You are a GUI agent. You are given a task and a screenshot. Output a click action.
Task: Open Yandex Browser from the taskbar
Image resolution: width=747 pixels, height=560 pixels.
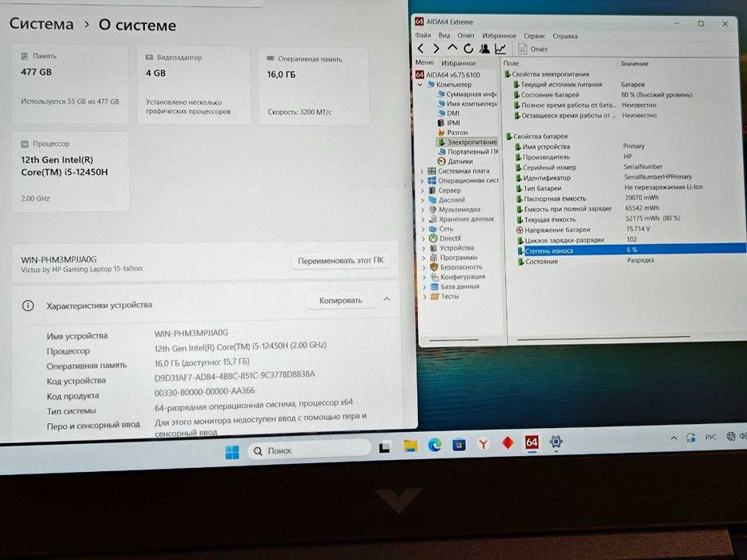click(483, 444)
